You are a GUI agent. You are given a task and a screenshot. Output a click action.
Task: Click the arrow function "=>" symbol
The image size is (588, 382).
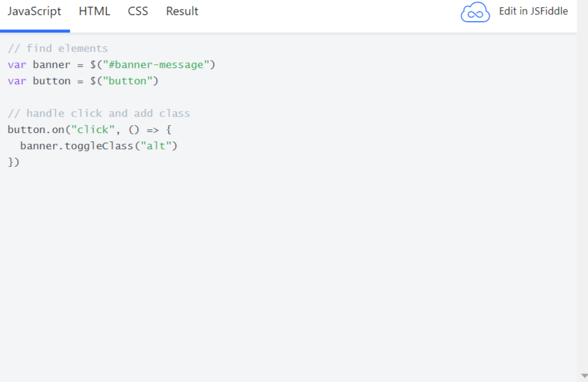coord(152,130)
